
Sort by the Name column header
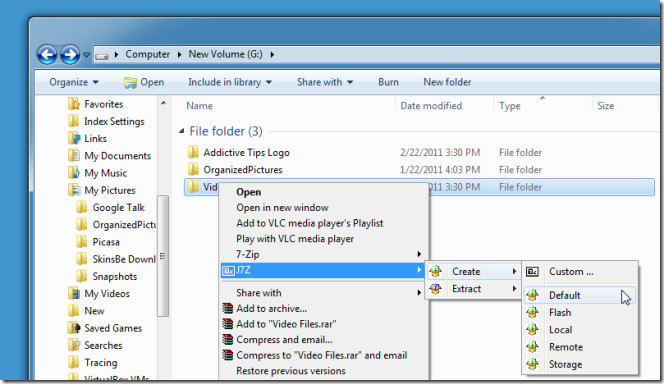pos(199,106)
